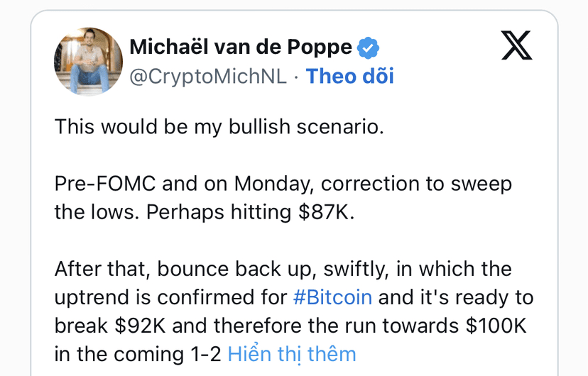Click the 'uptrend is confirmed for' text

(x=170, y=297)
